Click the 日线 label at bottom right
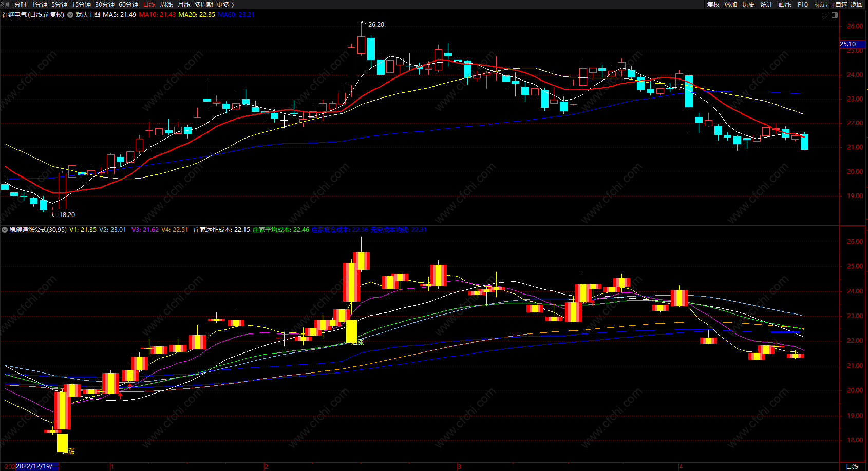This screenshot has width=868, height=471. coord(852,466)
